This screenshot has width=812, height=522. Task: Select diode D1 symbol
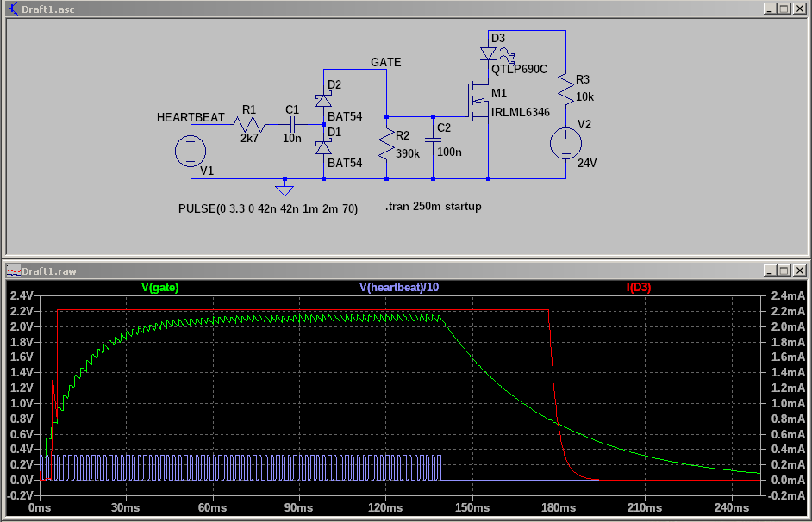323,148
